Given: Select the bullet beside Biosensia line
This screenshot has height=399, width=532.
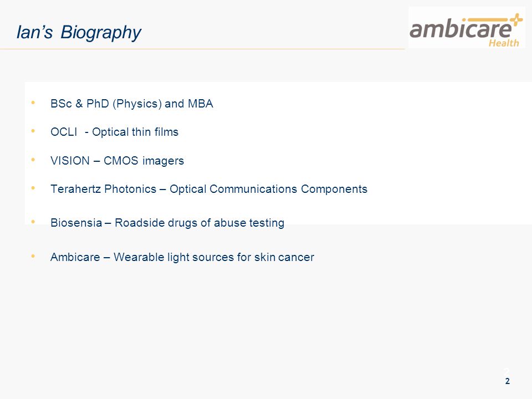Looking at the screenshot, I should 33,222.
